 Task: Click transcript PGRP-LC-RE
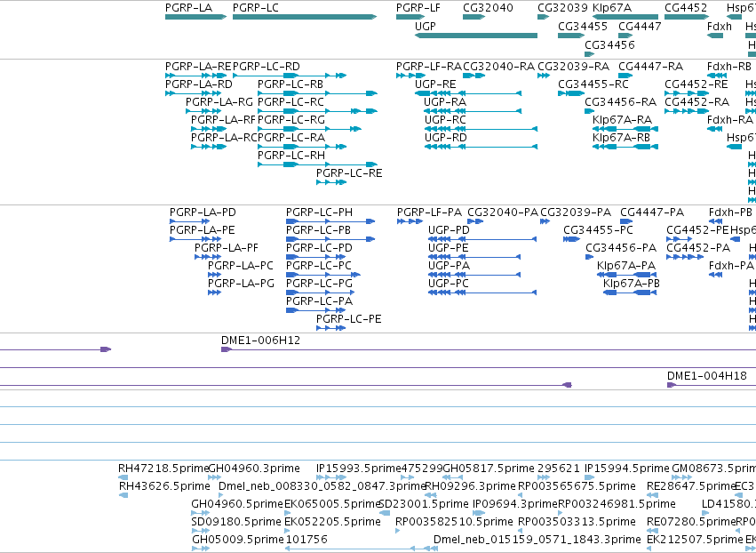click(349, 173)
